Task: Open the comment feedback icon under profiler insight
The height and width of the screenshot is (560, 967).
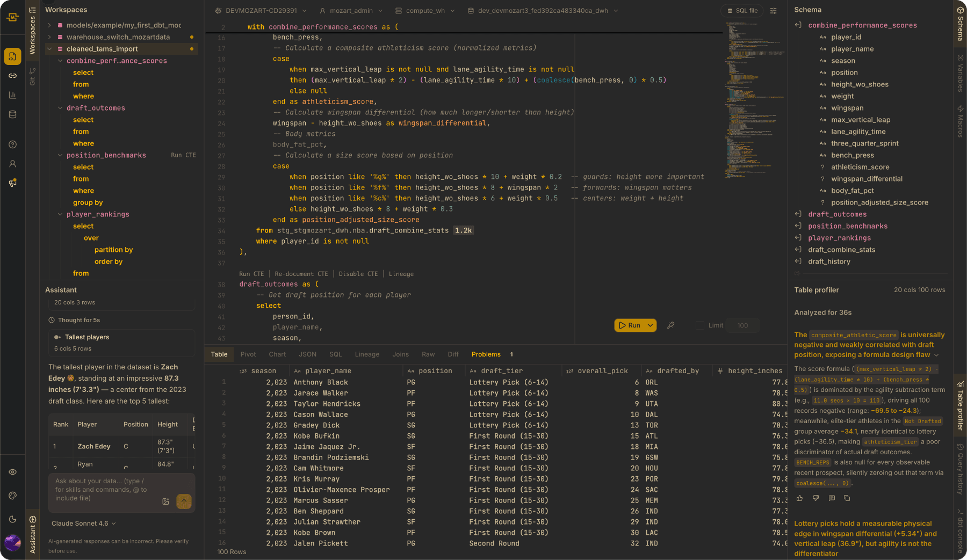Action: (x=832, y=498)
